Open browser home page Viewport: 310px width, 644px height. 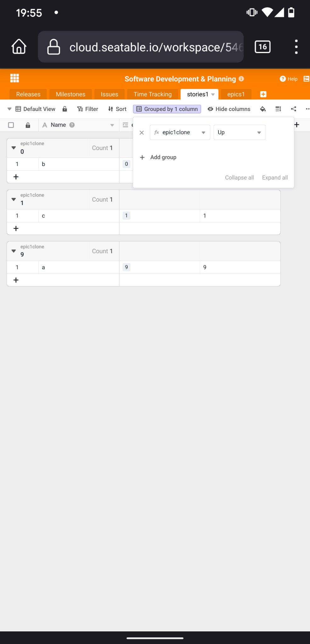pos(19,47)
